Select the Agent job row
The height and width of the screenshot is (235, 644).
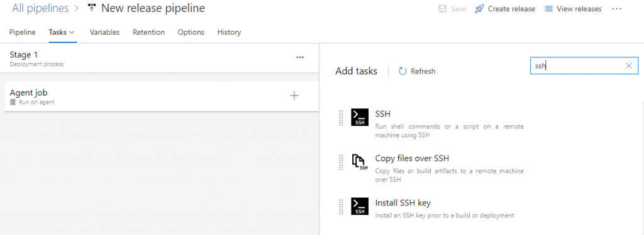click(x=162, y=96)
